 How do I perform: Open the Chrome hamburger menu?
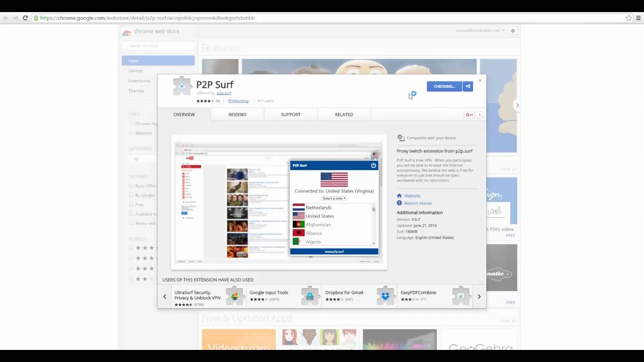click(x=639, y=18)
